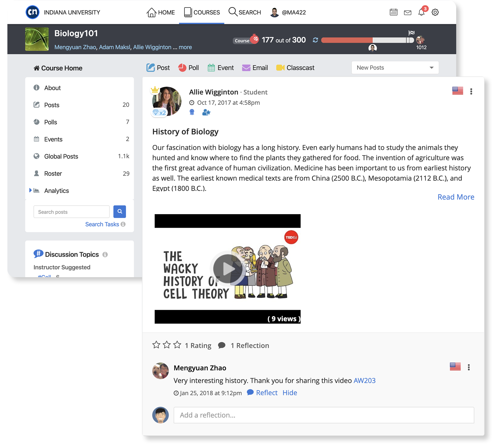Screen dimensions: 497x448
Task: Click the third rating star
Action: point(177,345)
